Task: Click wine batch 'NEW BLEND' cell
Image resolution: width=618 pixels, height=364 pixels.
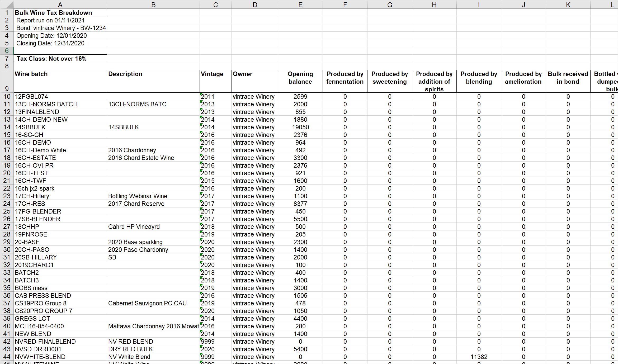Action: pos(60,334)
